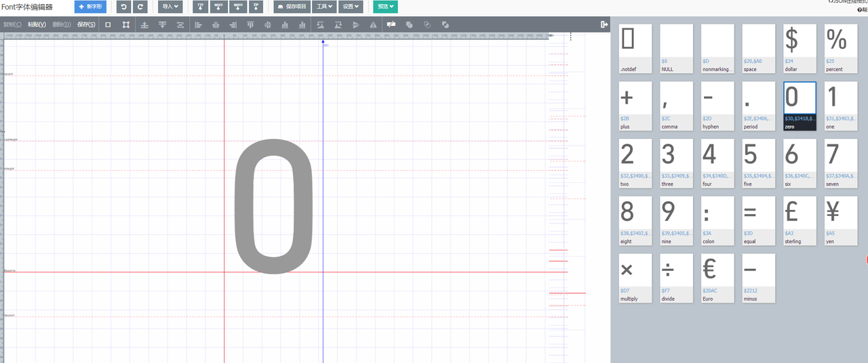
Task: Export font as WOFF2 file
Action: click(x=238, y=7)
